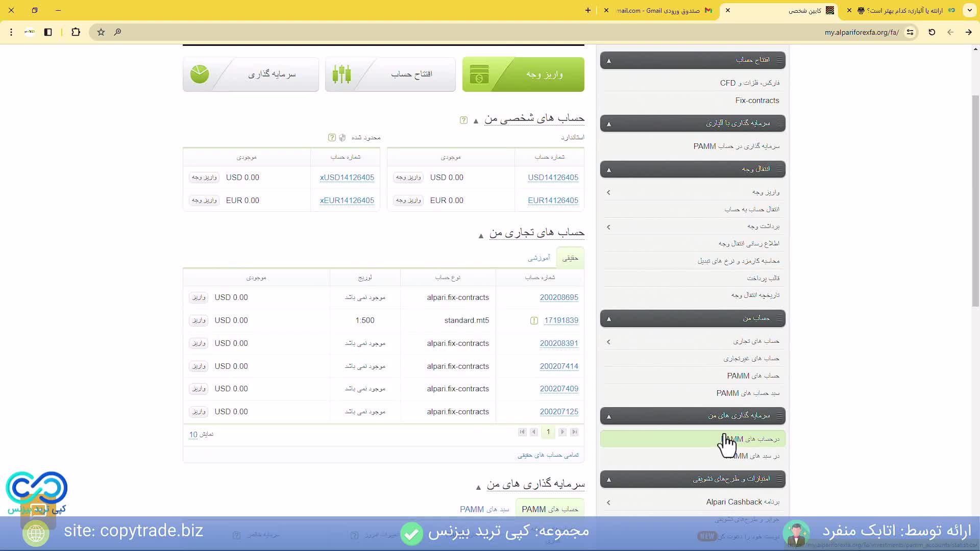
Task: Click the info icon next to account 17191839
Action: (534, 321)
